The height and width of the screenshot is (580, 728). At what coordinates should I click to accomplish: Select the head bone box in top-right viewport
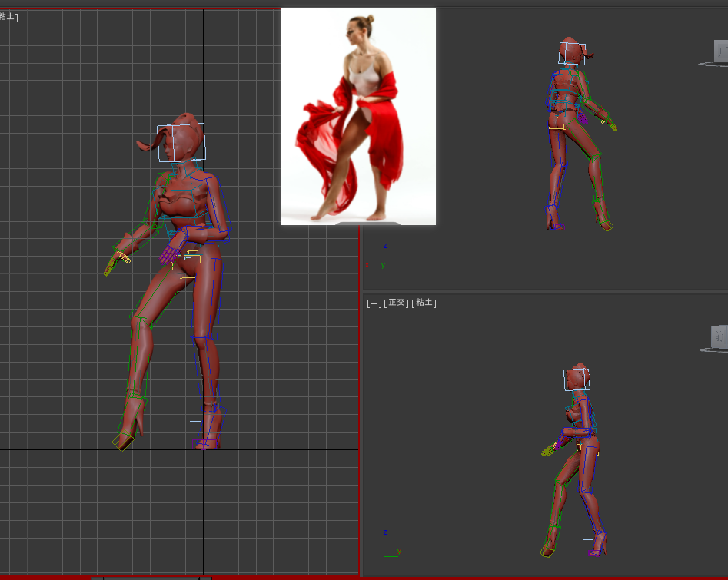573,53
